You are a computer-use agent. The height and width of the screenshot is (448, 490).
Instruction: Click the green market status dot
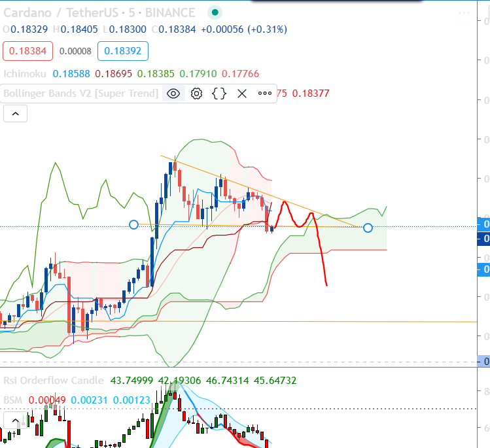(215, 12)
